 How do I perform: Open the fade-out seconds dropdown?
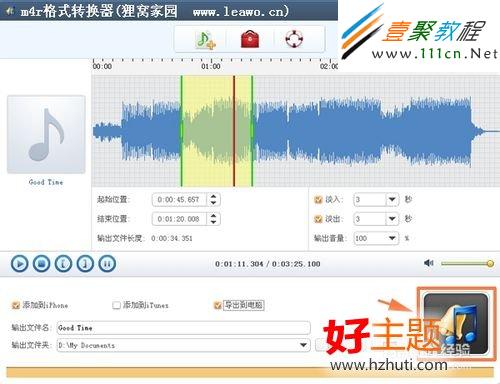click(x=392, y=219)
